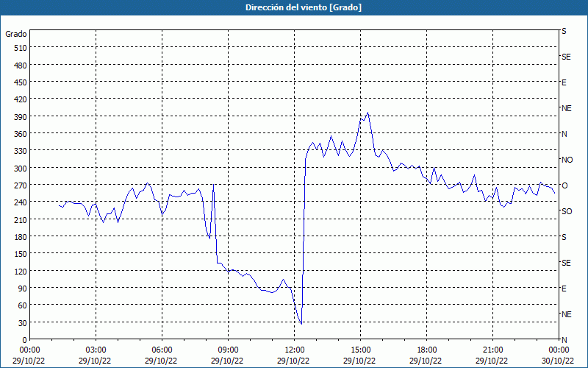Click the 29/10/22 date under 21:00

tap(492, 361)
